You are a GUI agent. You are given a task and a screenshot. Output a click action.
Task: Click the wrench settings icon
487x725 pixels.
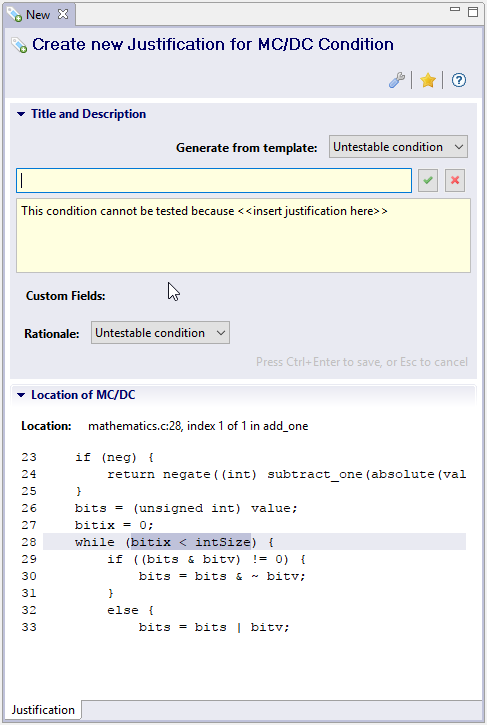point(397,80)
